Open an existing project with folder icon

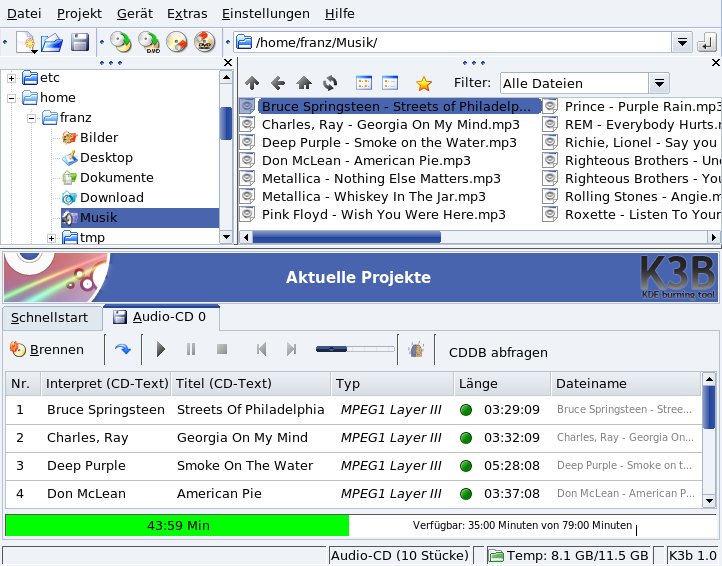coord(52,42)
